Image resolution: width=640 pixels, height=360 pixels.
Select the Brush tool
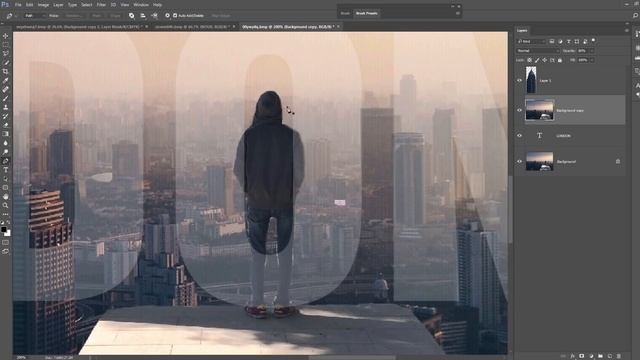coord(5,98)
